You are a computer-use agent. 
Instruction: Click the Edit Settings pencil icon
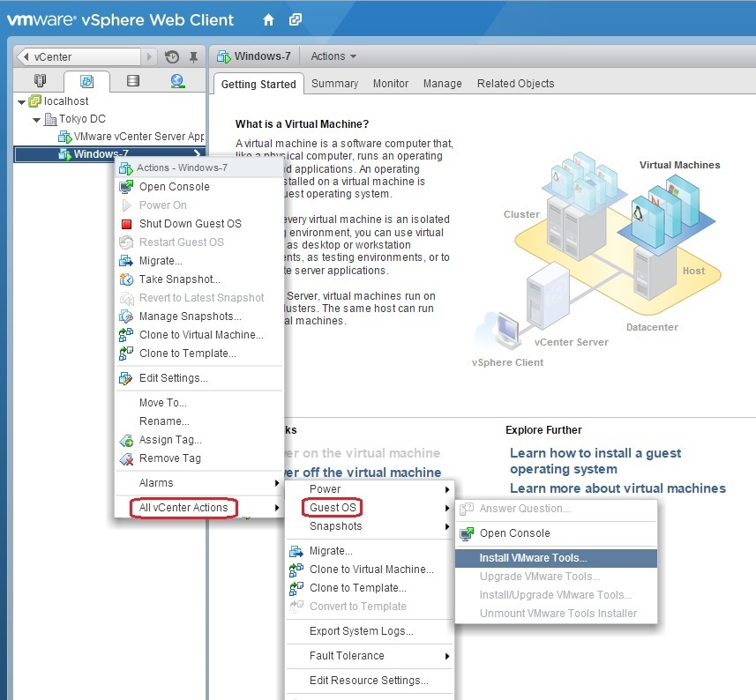(x=126, y=379)
